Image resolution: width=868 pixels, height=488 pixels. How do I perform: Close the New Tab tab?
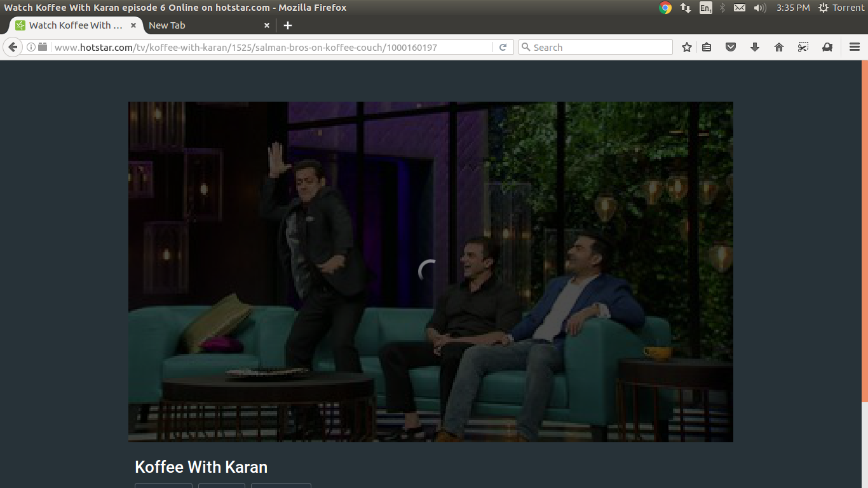click(267, 25)
